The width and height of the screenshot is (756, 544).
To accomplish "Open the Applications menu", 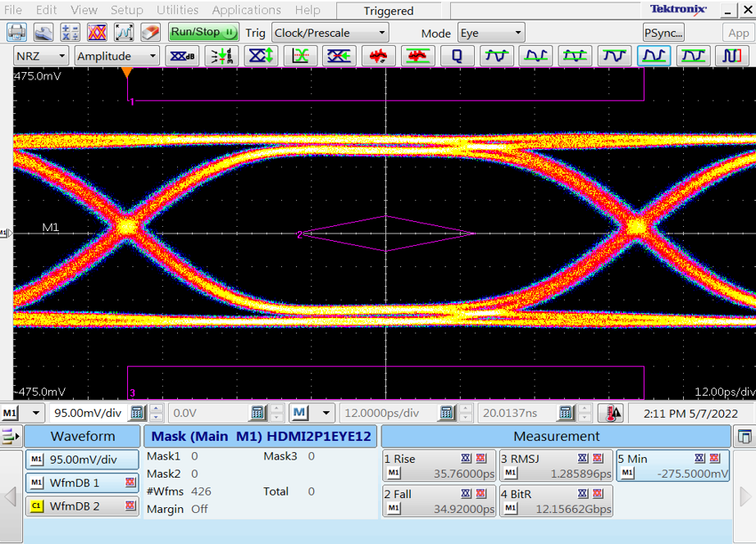I will 246,10.
